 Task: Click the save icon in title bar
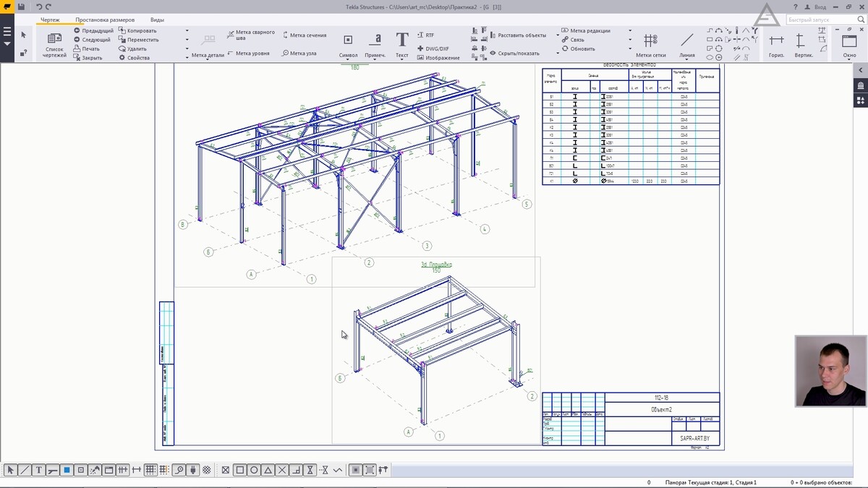tap(21, 7)
